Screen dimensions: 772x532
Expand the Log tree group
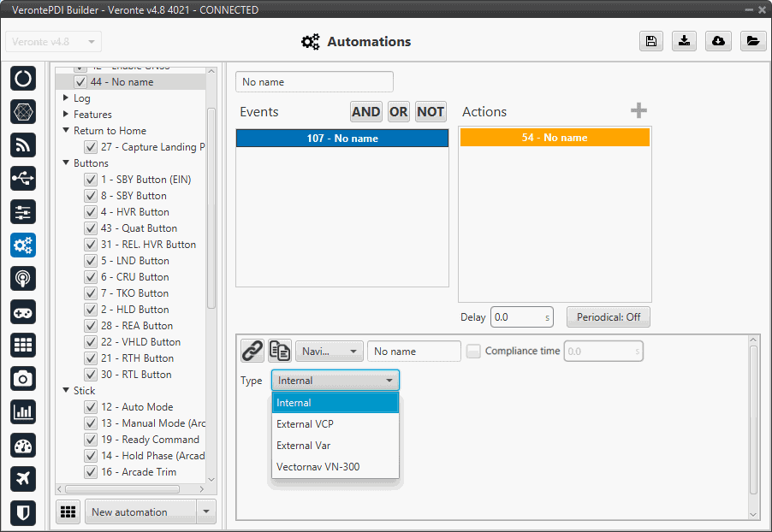[66, 98]
